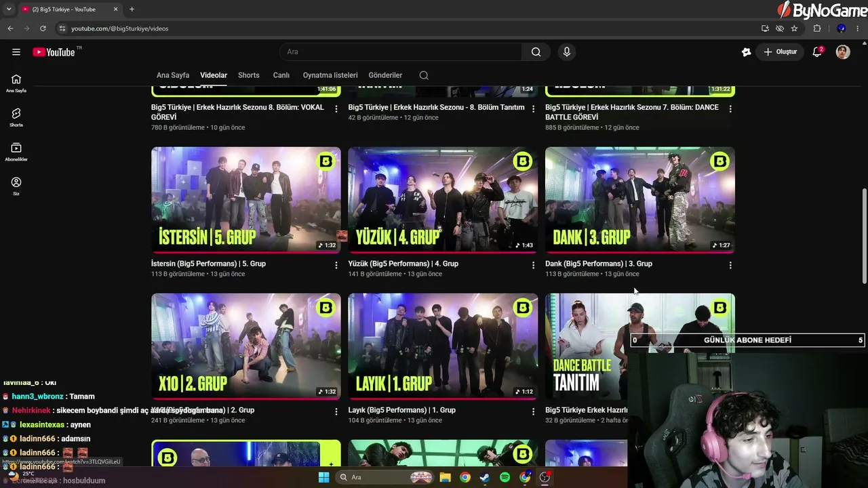Play the X10 2. GRUP thumbnail
The height and width of the screenshot is (488, 868).
pyautogui.click(x=246, y=346)
